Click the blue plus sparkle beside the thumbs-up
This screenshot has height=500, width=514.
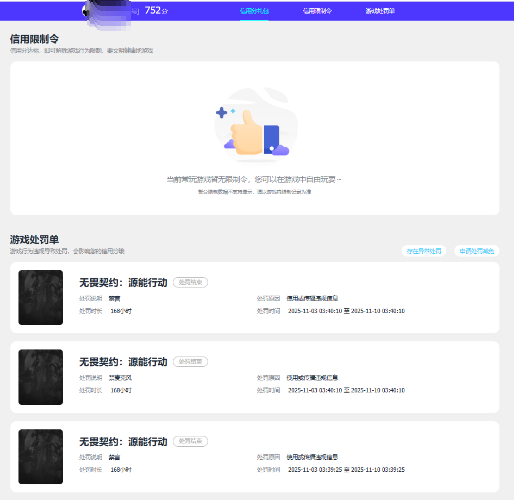point(221,113)
